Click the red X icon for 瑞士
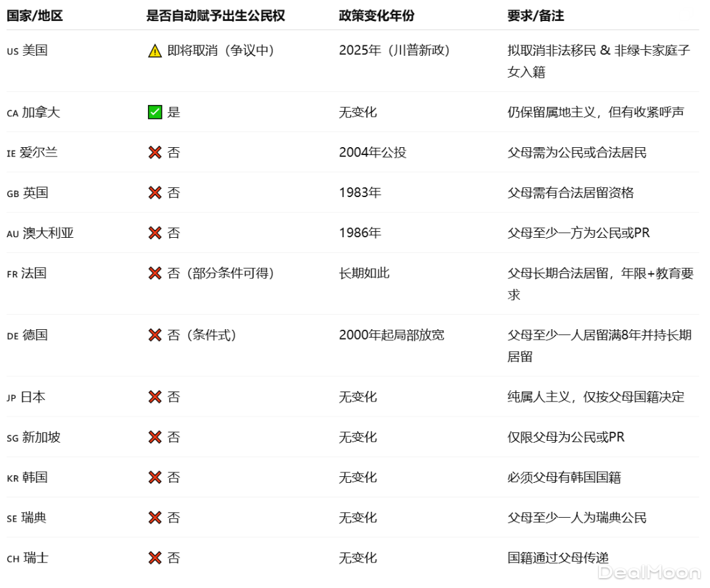The image size is (710, 588). point(155,558)
